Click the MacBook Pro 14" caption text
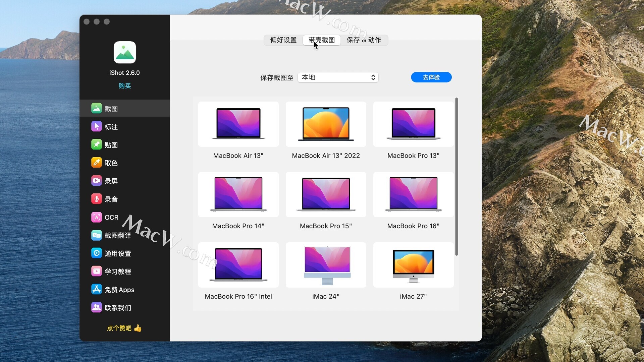This screenshot has height=362, width=644. click(x=238, y=226)
